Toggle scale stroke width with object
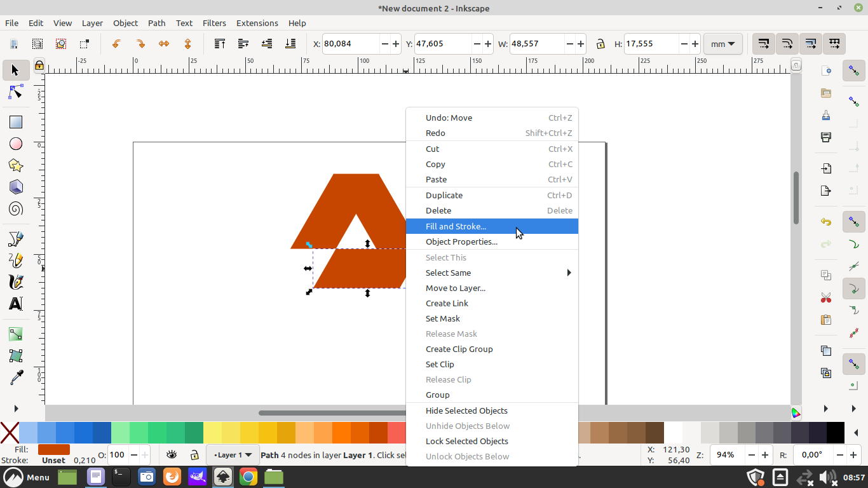 764,44
